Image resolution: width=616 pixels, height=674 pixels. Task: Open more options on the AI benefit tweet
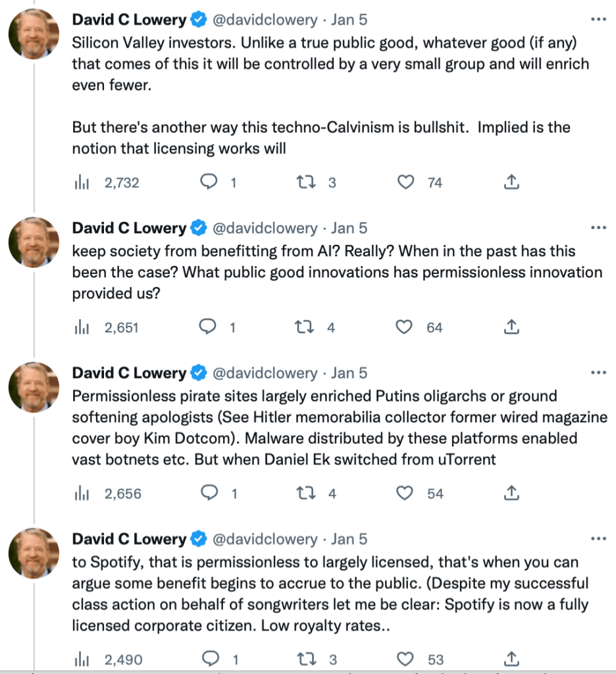click(x=598, y=228)
